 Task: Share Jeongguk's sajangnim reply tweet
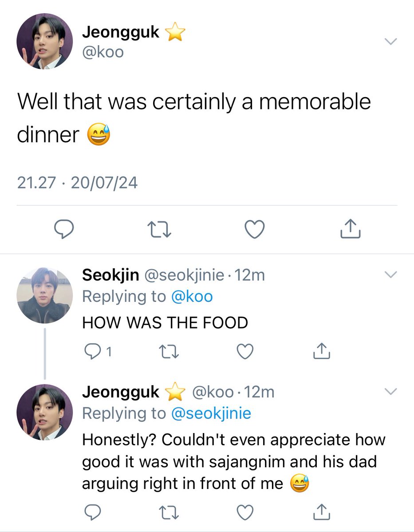tap(319, 513)
